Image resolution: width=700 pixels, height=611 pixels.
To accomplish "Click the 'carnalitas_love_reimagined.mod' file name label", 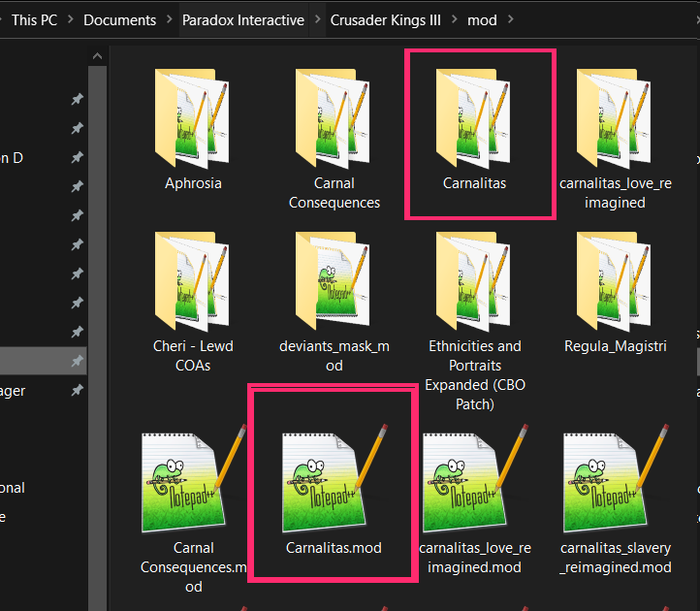I will [474, 558].
